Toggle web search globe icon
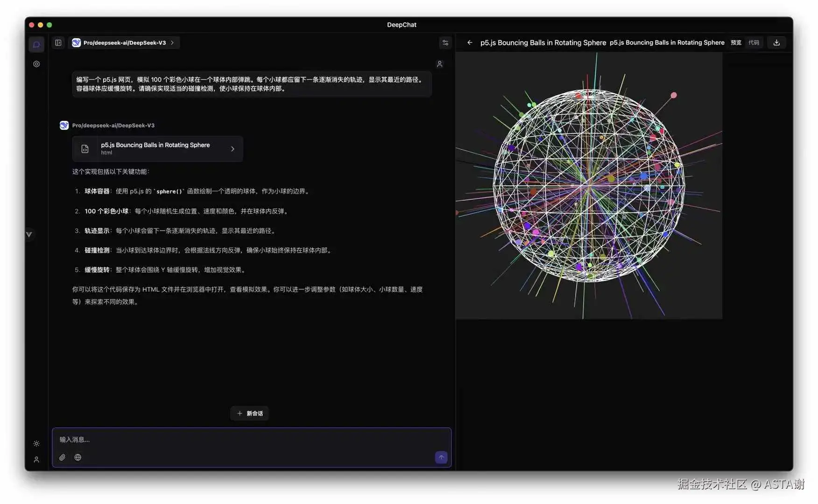This screenshot has width=818, height=504. (78, 457)
